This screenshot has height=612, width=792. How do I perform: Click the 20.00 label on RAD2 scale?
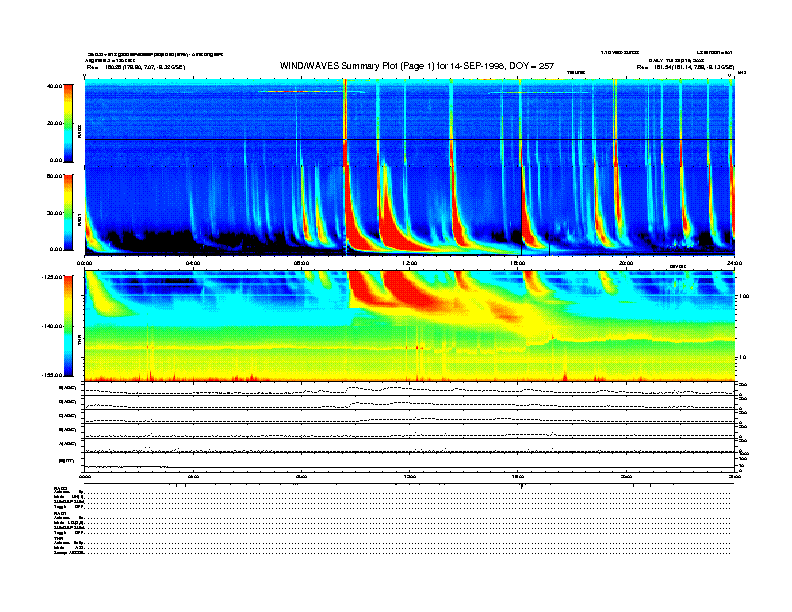click(x=54, y=123)
